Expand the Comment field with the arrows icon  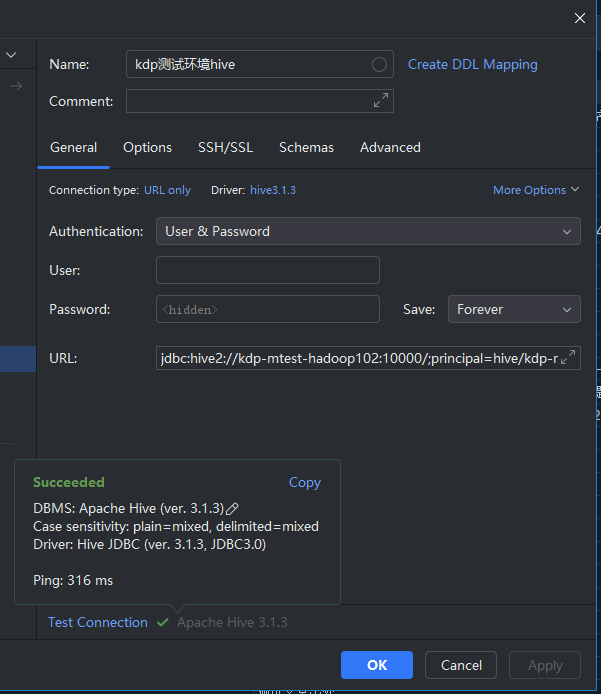(381, 100)
